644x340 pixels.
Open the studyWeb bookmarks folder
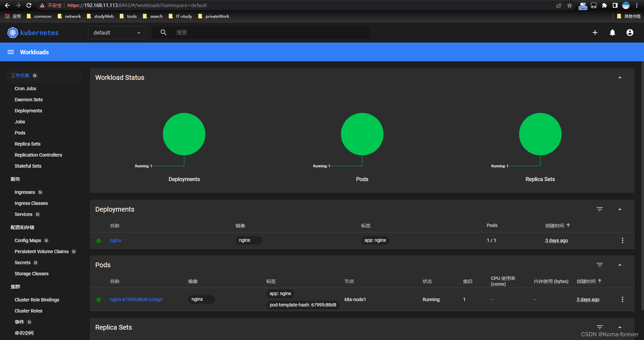(x=100, y=16)
